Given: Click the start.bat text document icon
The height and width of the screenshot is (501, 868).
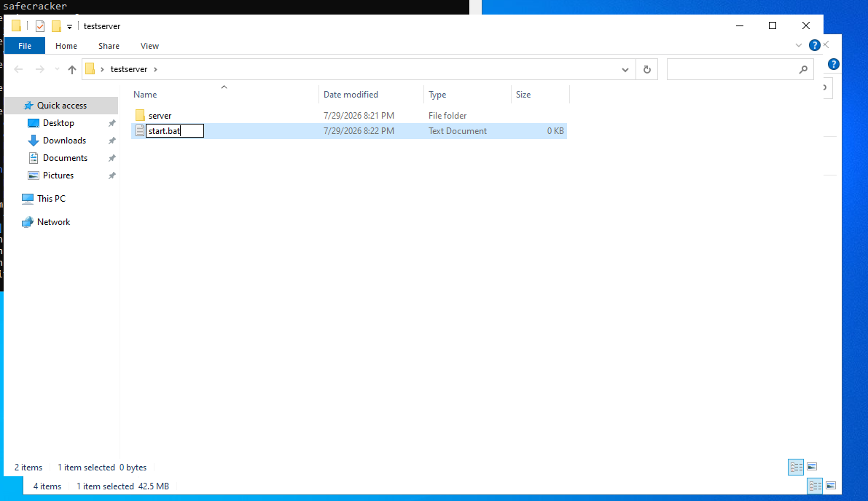Looking at the screenshot, I should pos(139,131).
